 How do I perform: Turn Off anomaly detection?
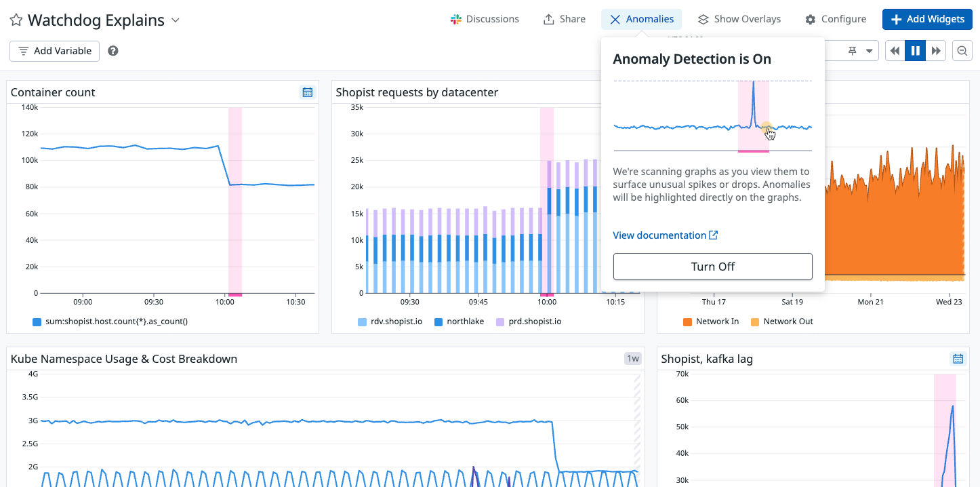pos(712,267)
